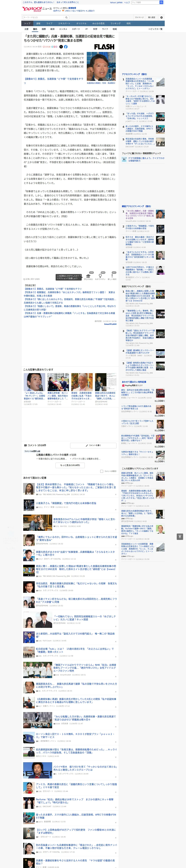
Task: Open the ランキング tab
Action: point(115,23)
